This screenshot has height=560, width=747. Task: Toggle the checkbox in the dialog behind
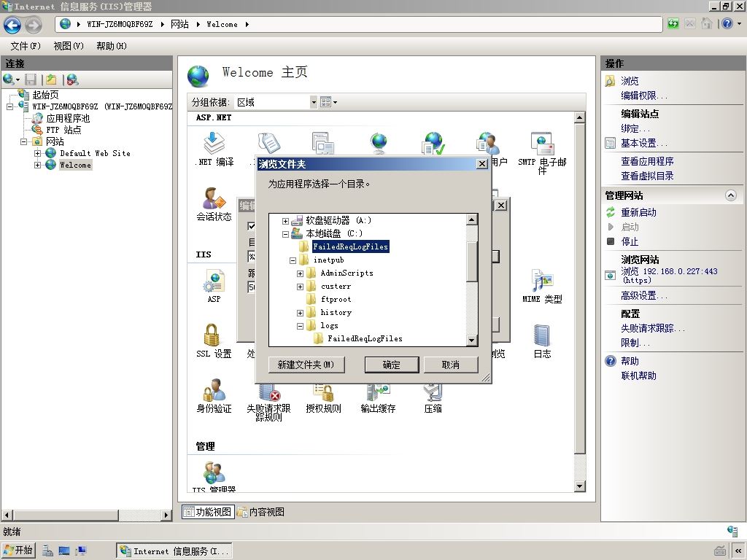(251, 226)
